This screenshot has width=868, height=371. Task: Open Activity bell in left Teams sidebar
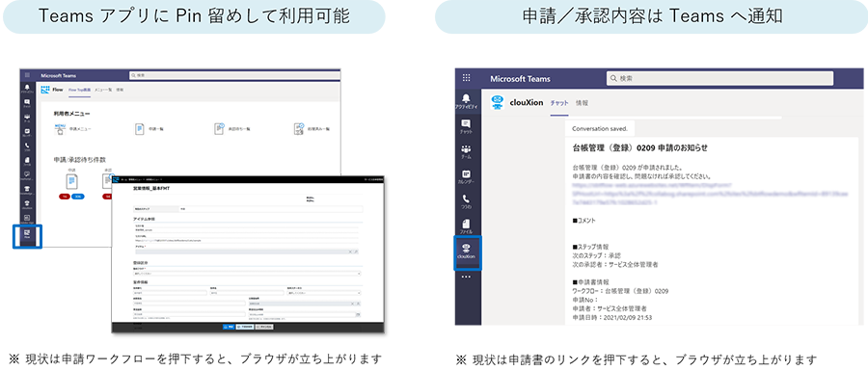pyautogui.click(x=27, y=89)
